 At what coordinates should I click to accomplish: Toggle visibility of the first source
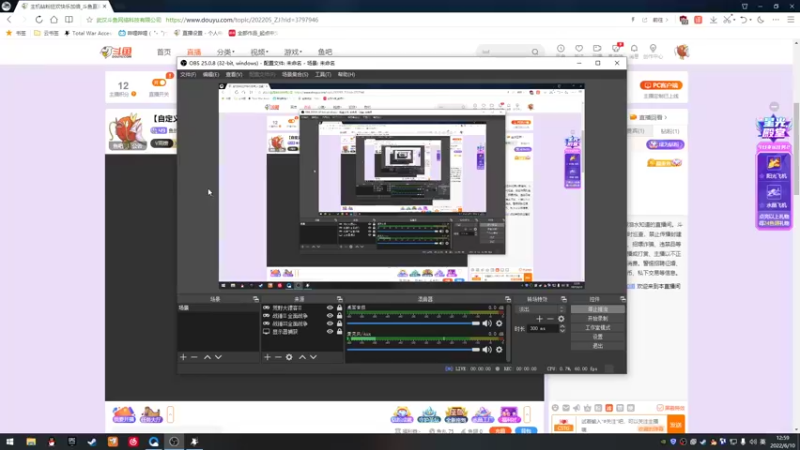(x=330, y=308)
